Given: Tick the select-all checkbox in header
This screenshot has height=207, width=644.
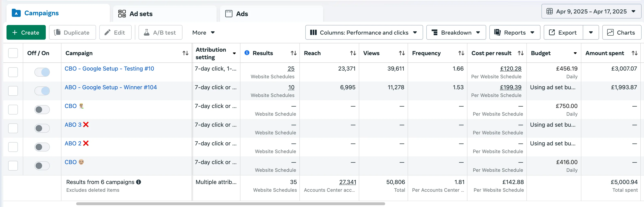Looking at the screenshot, I should 13,53.
